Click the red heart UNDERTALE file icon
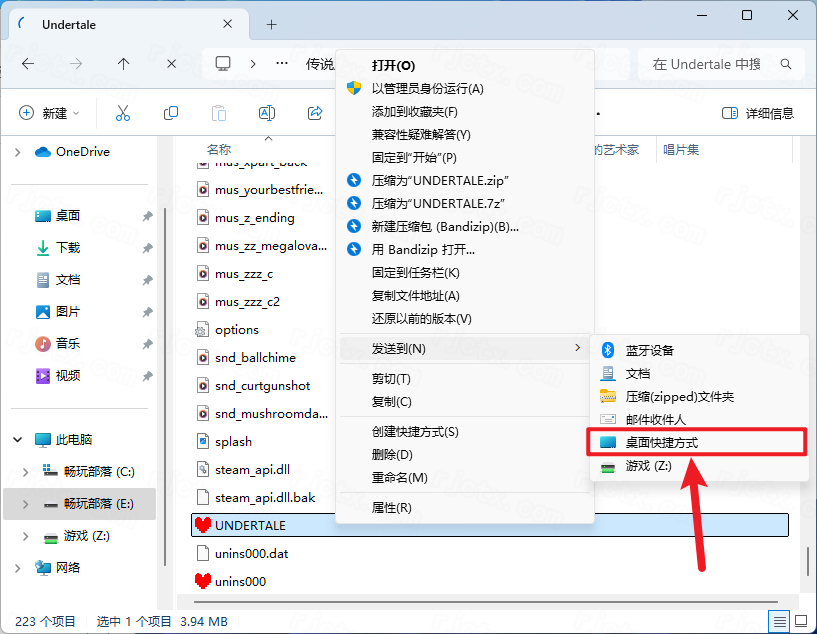 (202, 525)
